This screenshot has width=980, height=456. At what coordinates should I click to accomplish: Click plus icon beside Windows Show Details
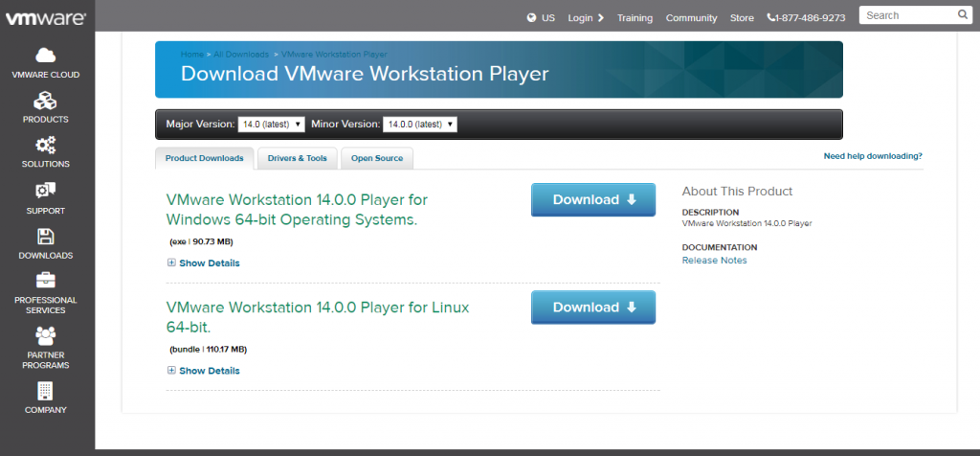coord(171,262)
